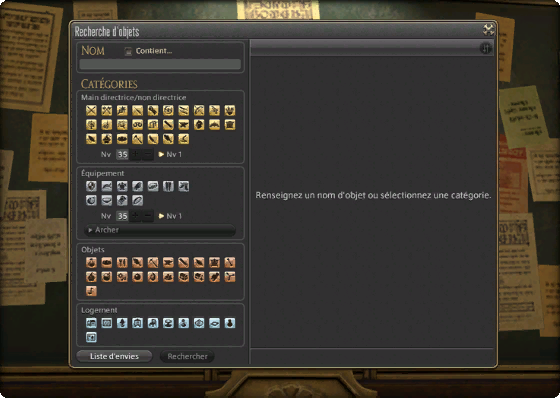This screenshot has width=560, height=400.
Task: Open the results sort order button
Action: pyautogui.click(x=485, y=48)
